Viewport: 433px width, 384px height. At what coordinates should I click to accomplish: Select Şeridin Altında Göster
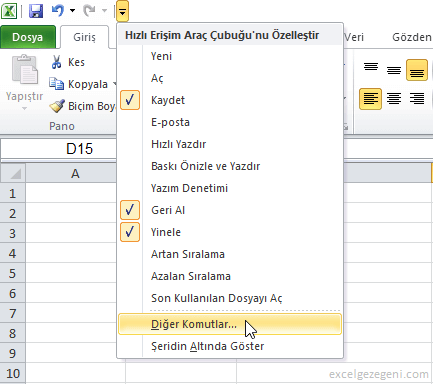tap(230, 346)
